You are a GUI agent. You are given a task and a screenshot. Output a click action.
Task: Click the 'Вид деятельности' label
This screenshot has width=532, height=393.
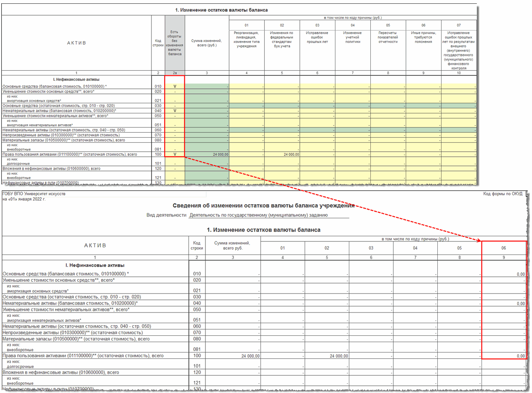pos(166,215)
